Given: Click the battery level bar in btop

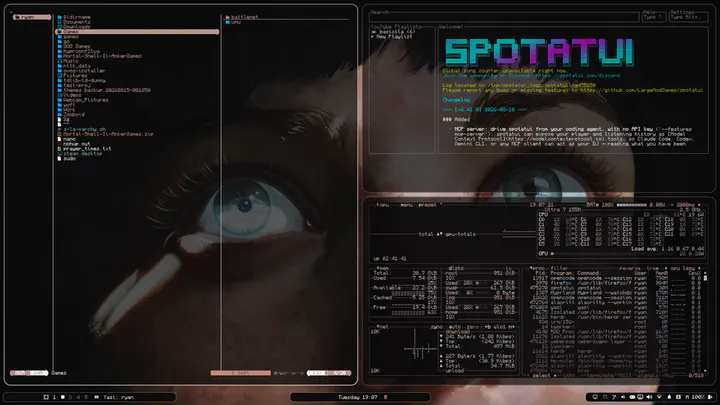Looking at the screenshot, I should (x=631, y=205).
